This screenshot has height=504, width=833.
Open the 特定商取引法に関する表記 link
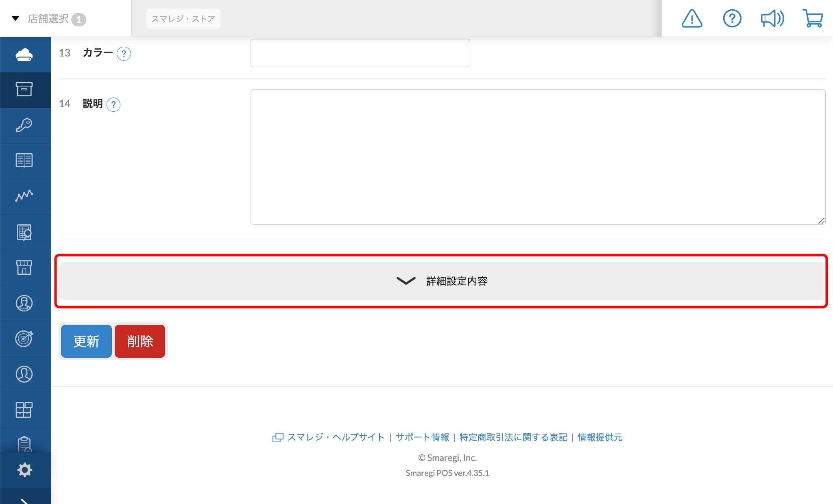(513, 437)
